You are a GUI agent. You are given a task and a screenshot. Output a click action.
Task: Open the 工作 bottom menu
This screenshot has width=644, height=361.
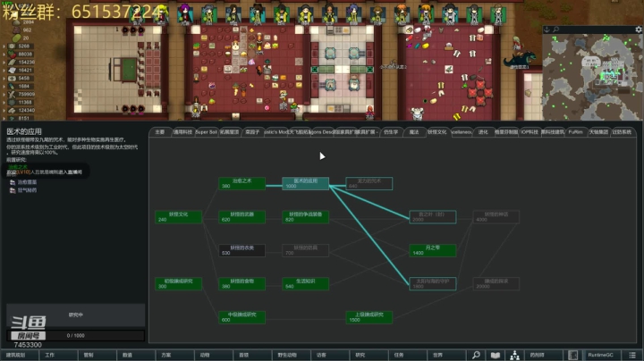coord(58,356)
